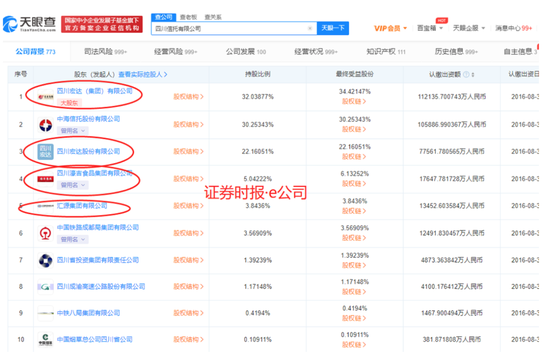Open the 公司发展 tab
The width and height of the screenshot is (550, 360).
246,52
